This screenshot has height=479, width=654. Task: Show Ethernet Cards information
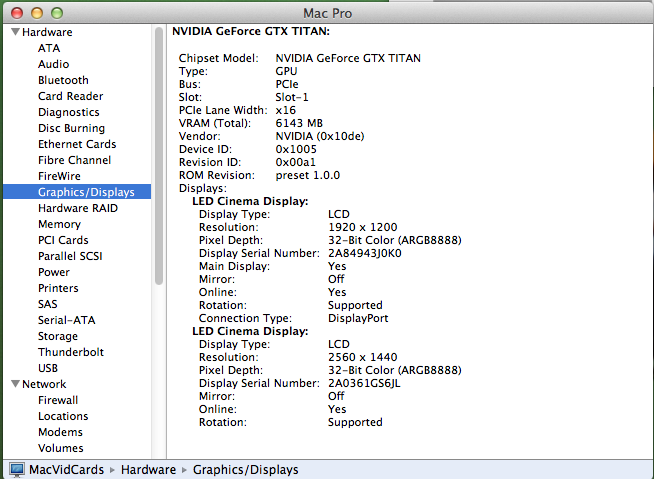(x=77, y=144)
